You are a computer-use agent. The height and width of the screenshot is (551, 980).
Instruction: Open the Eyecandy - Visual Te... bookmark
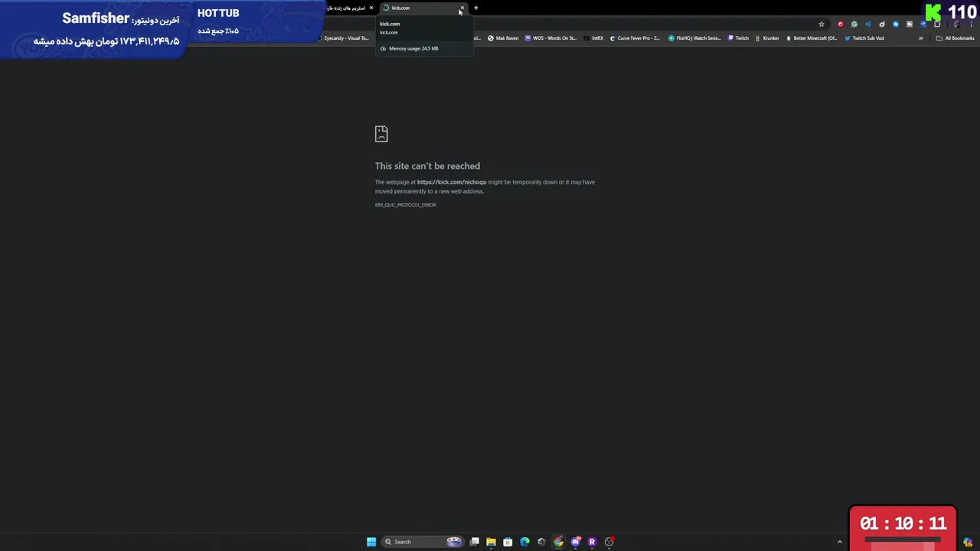347,38
